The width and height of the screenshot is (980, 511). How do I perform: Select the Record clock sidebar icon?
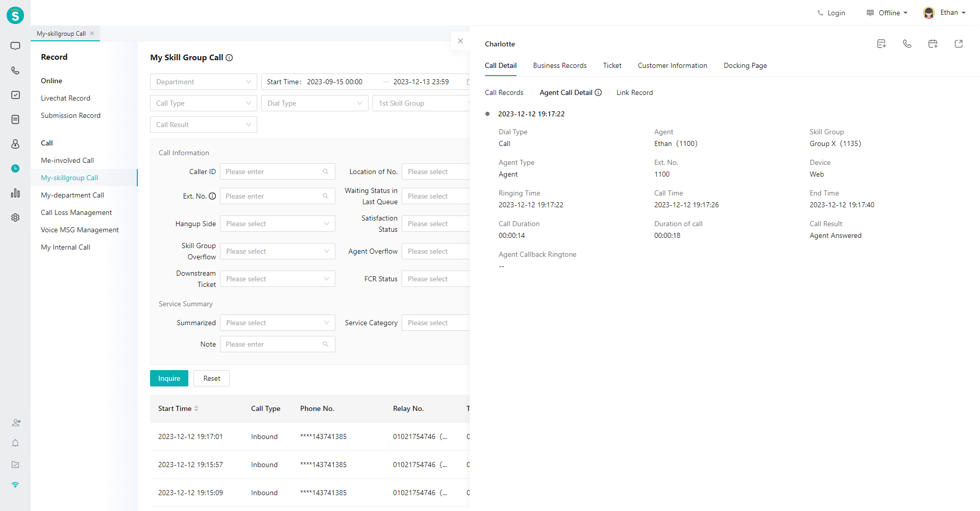coord(15,168)
